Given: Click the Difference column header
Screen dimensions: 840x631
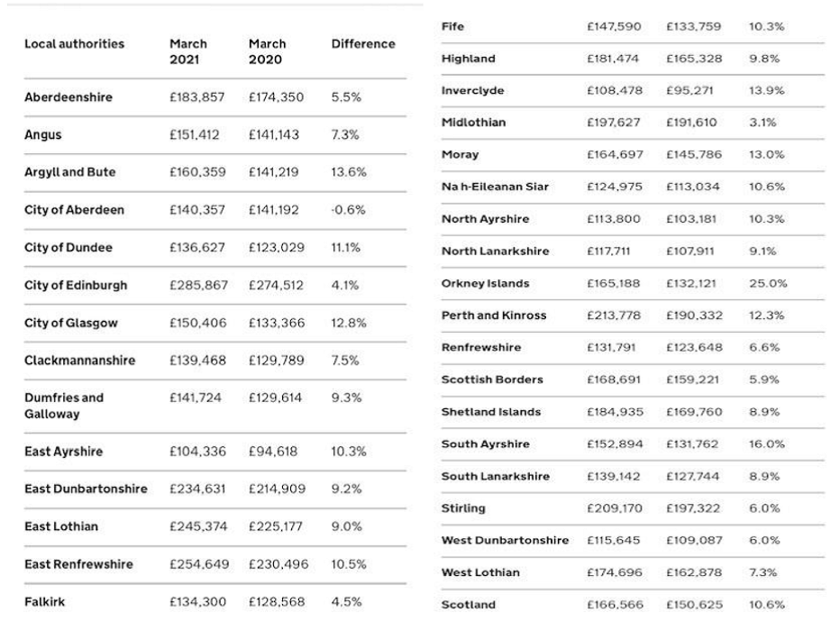Looking at the screenshot, I should [x=363, y=44].
